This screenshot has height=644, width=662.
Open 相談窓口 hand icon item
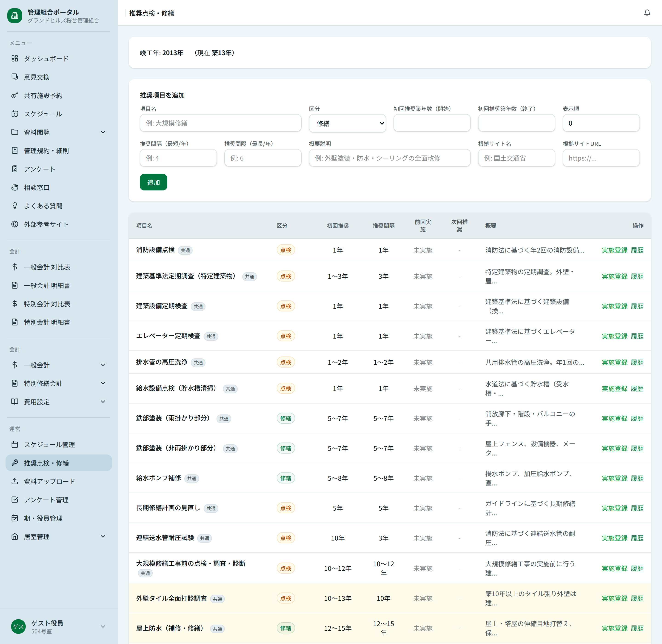[14, 187]
